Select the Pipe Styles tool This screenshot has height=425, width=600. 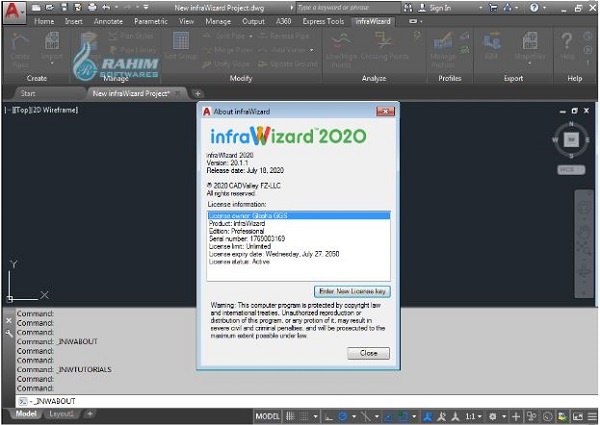point(131,36)
